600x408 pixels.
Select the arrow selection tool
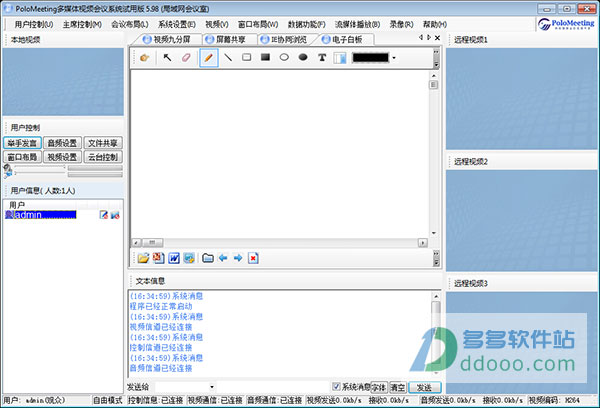click(167, 58)
